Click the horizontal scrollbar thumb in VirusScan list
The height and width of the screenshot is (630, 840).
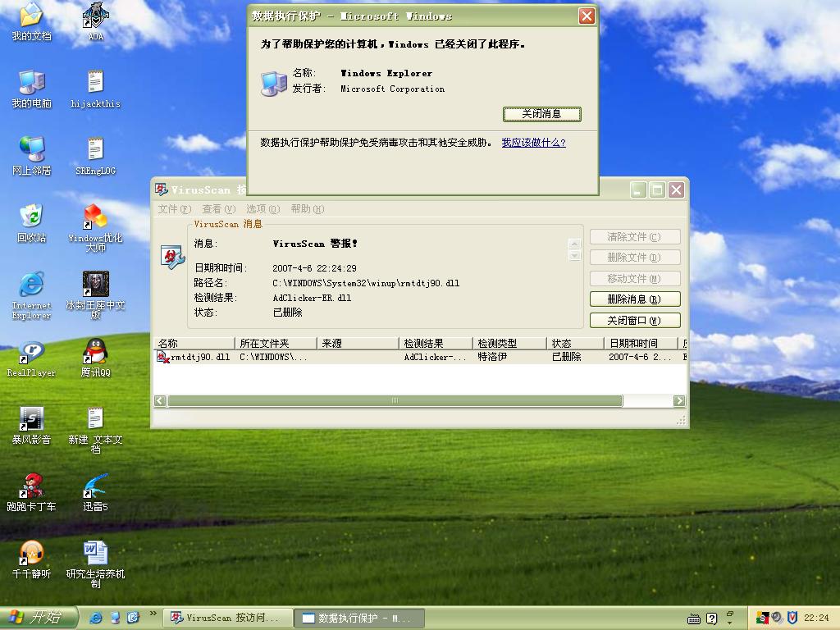[x=395, y=400]
